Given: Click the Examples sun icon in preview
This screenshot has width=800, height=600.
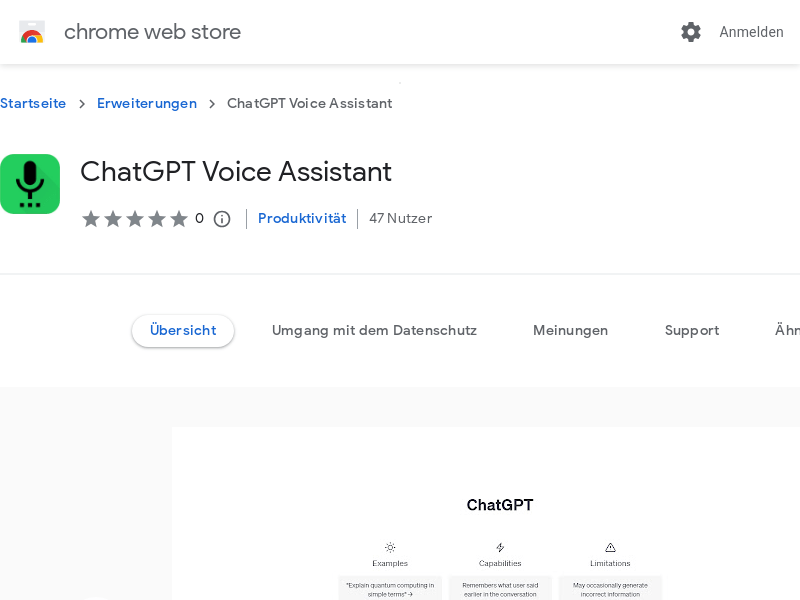Looking at the screenshot, I should (x=390, y=547).
